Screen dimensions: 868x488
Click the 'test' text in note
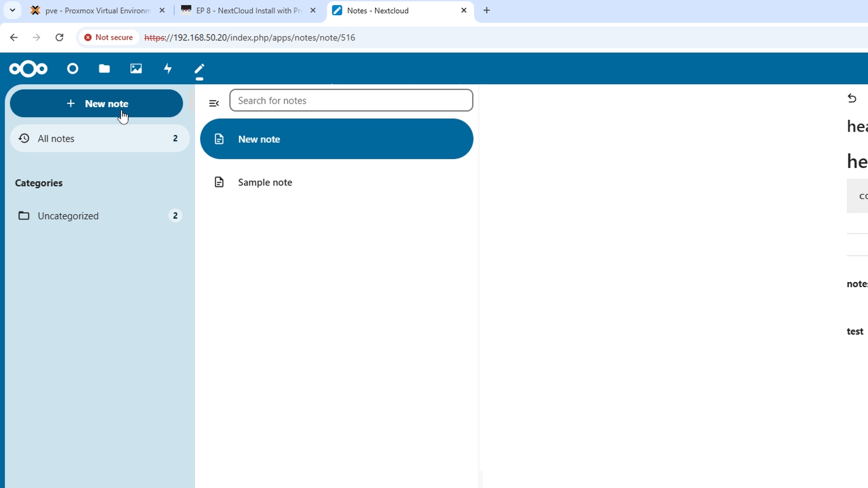855,331
